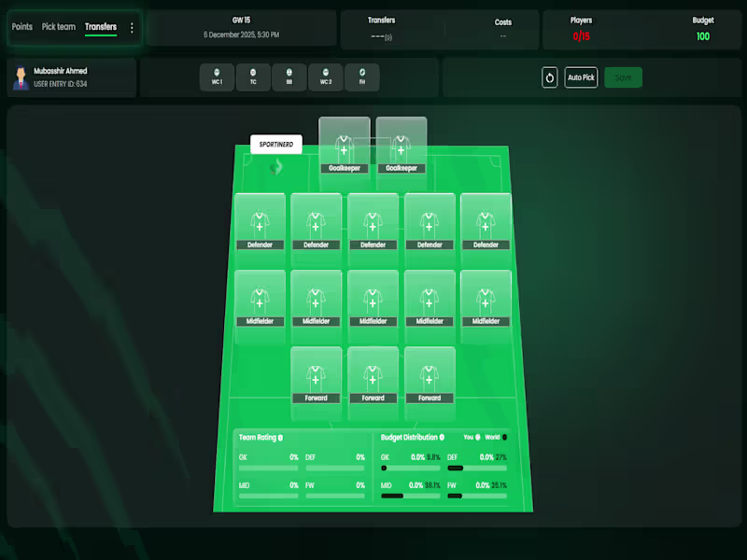
Task: Click the Team Rating MID bar
Action: tap(268, 497)
